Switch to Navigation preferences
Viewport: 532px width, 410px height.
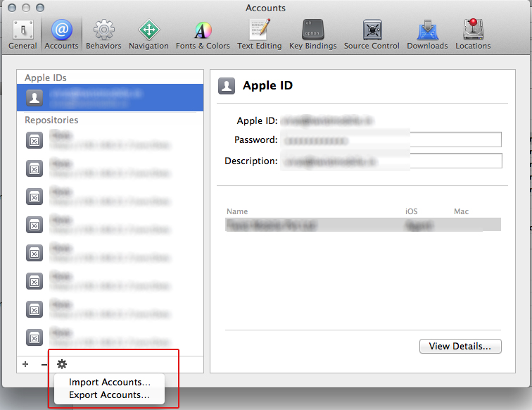(148, 35)
